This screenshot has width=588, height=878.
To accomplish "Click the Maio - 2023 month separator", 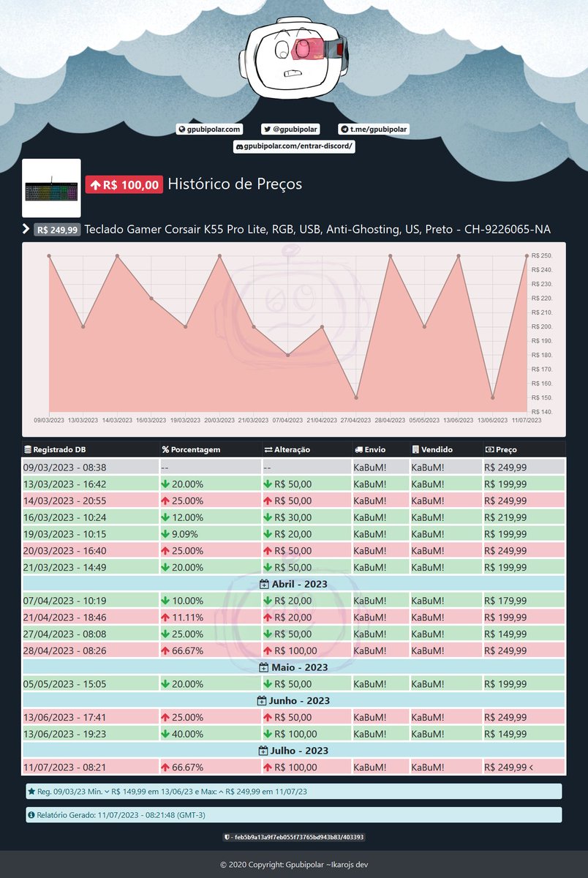I will point(294,667).
